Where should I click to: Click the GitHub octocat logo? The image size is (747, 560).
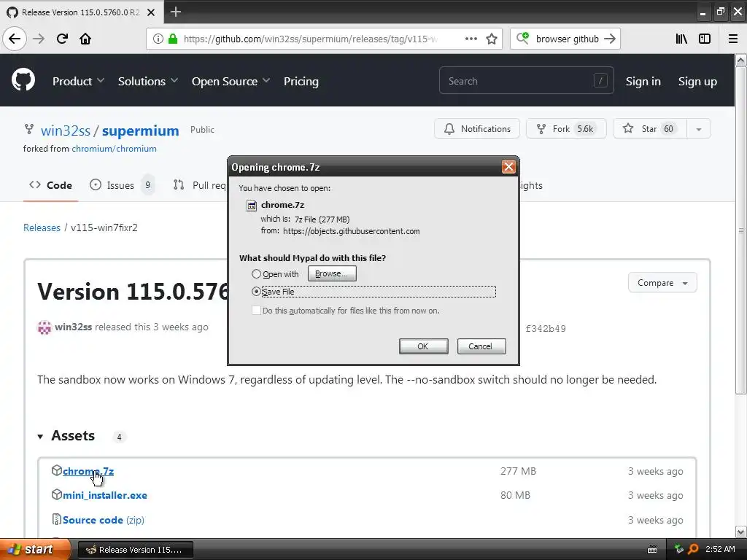click(x=23, y=79)
